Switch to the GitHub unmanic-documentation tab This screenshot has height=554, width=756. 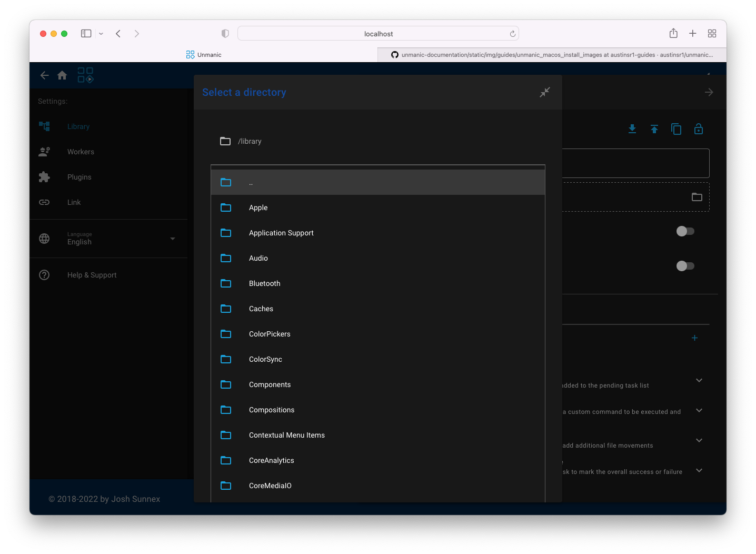click(x=552, y=55)
